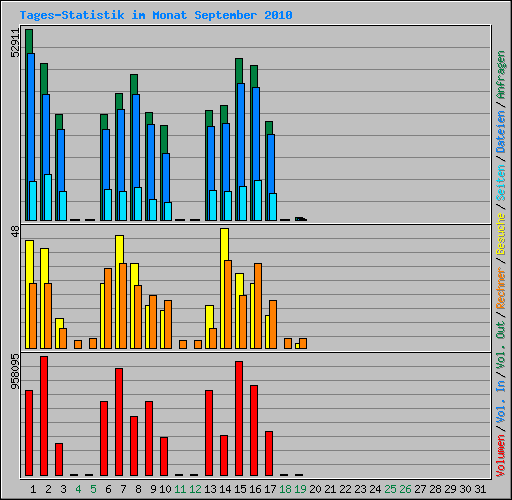Click green weekend day label 19

[300, 489]
